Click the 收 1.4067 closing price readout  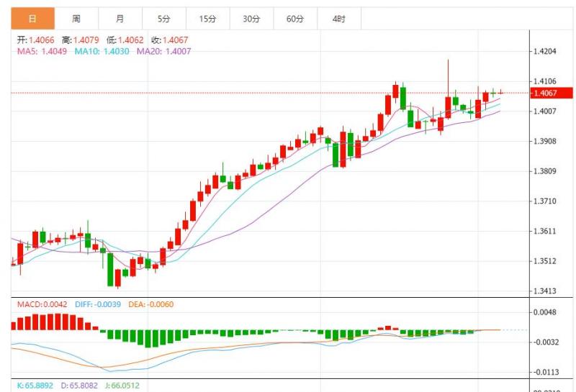pos(170,40)
